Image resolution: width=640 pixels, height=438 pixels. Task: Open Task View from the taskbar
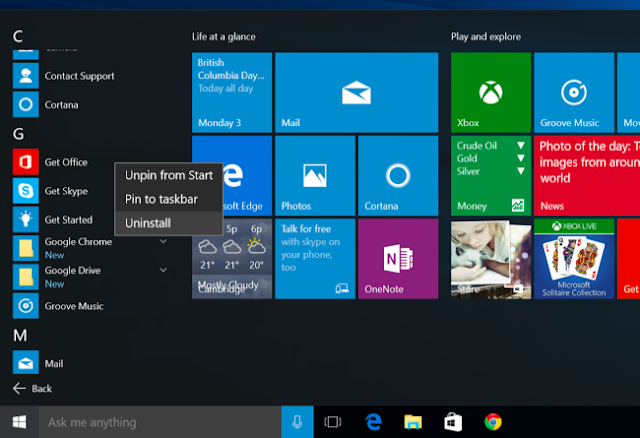[x=333, y=422]
